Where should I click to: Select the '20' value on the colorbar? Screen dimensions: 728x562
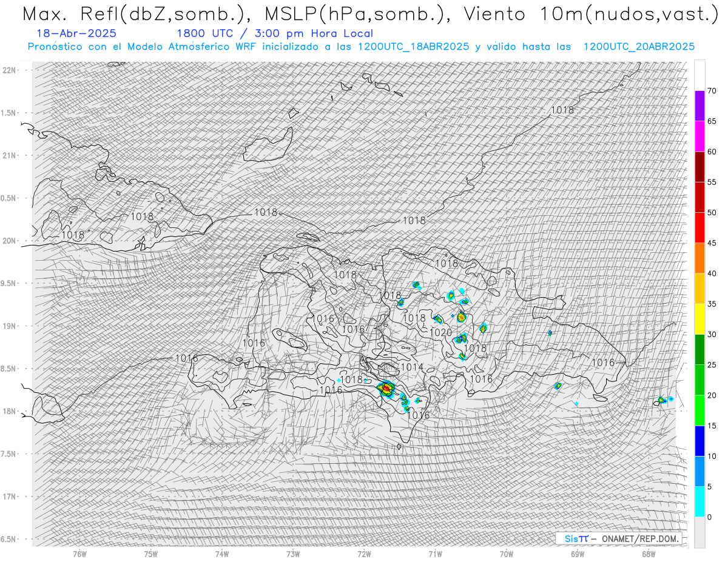pyautogui.click(x=712, y=395)
